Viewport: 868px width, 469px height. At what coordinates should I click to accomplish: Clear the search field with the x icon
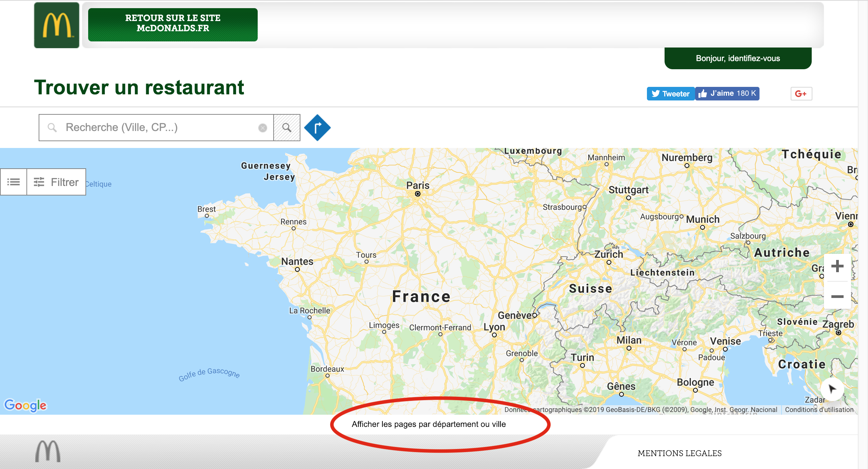pos(263,128)
